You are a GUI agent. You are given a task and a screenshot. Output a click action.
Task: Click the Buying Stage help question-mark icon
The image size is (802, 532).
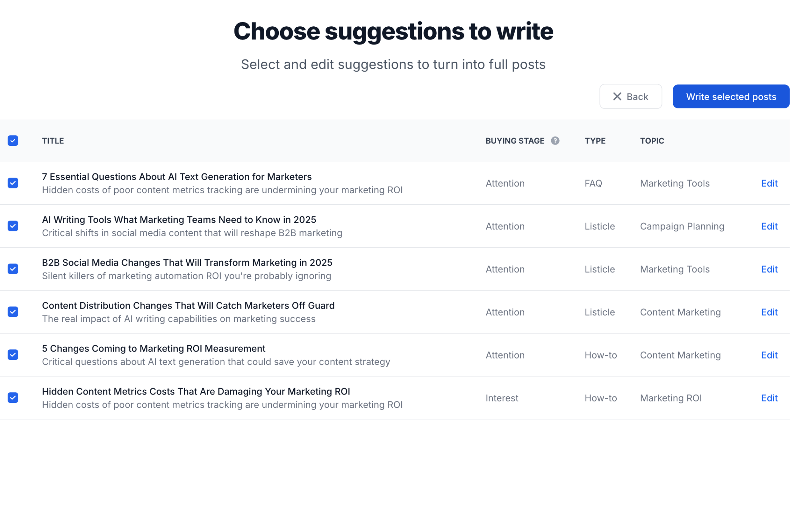pos(555,141)
